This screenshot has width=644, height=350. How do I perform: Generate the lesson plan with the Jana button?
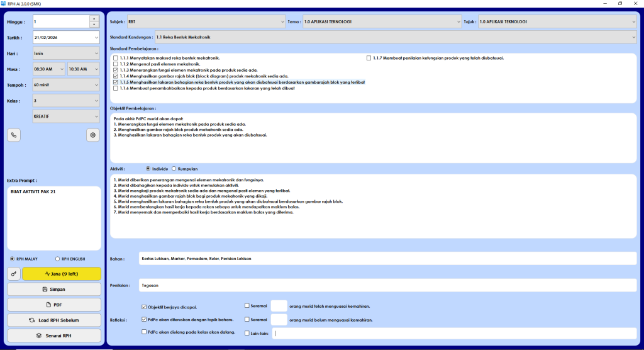pos(62,274)
